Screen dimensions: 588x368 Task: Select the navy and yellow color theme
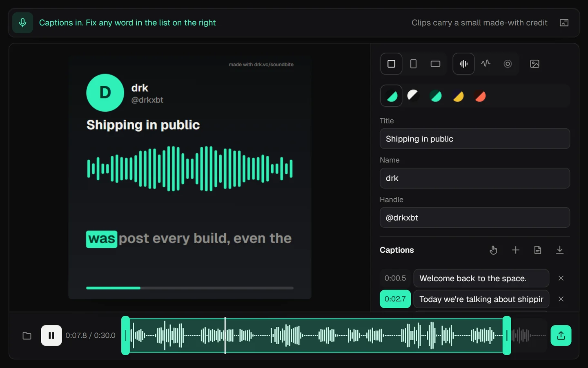458,96
